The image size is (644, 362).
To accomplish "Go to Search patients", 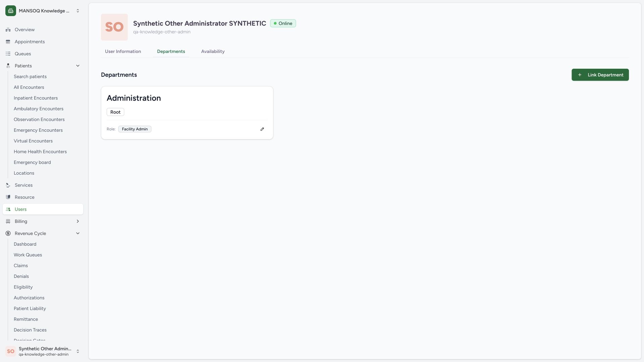I will [30, 77].
